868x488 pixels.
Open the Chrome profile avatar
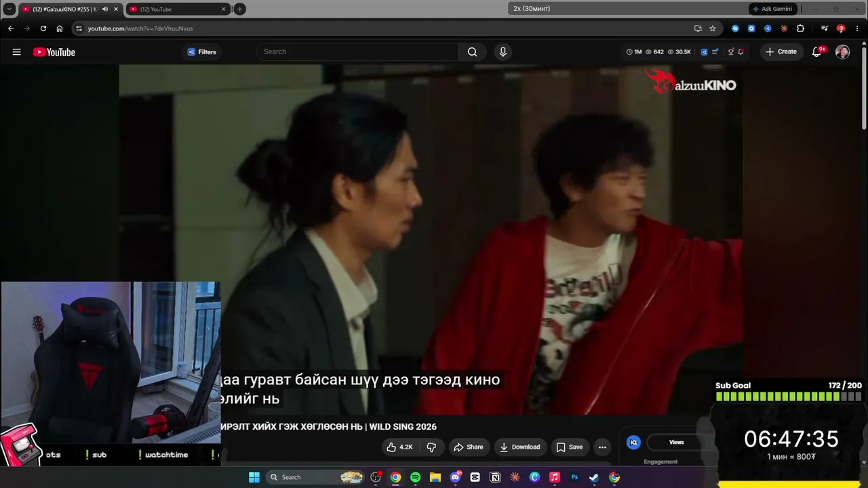point(841,28)
